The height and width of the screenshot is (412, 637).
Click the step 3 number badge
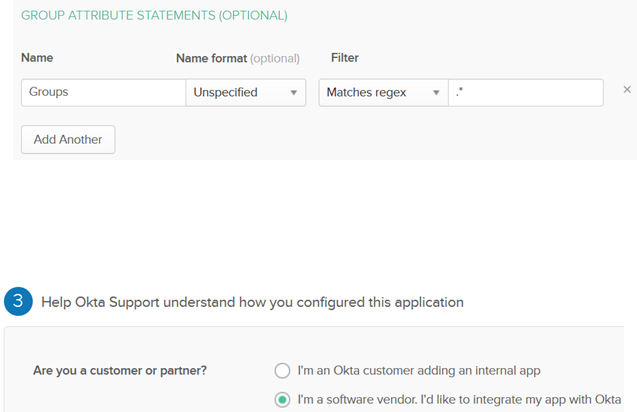[17, 301]
